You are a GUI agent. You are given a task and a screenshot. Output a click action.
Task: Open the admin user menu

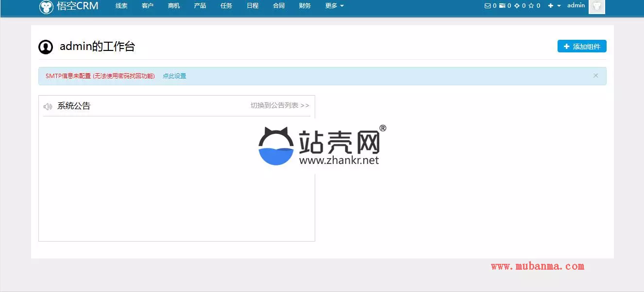click(x=576, y=5)
